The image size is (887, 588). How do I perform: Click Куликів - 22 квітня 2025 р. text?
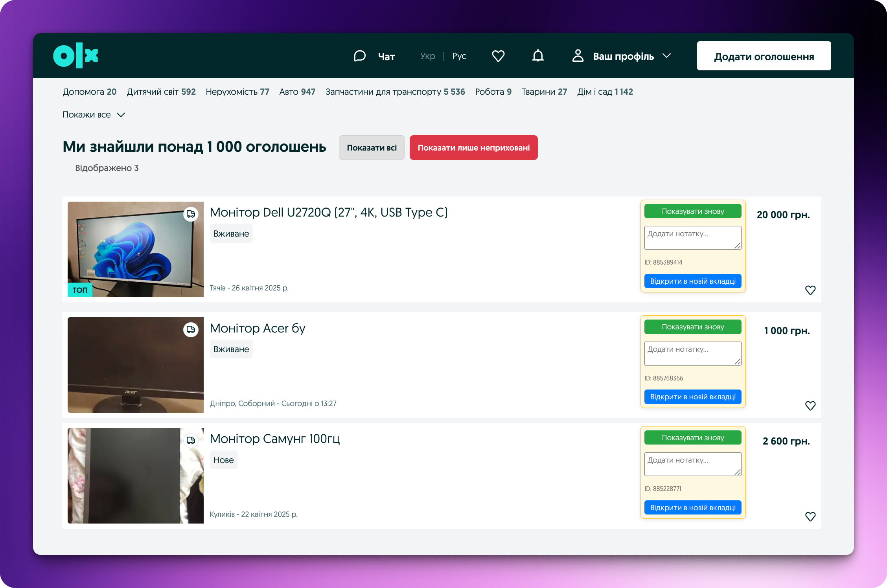coord(254,514)
